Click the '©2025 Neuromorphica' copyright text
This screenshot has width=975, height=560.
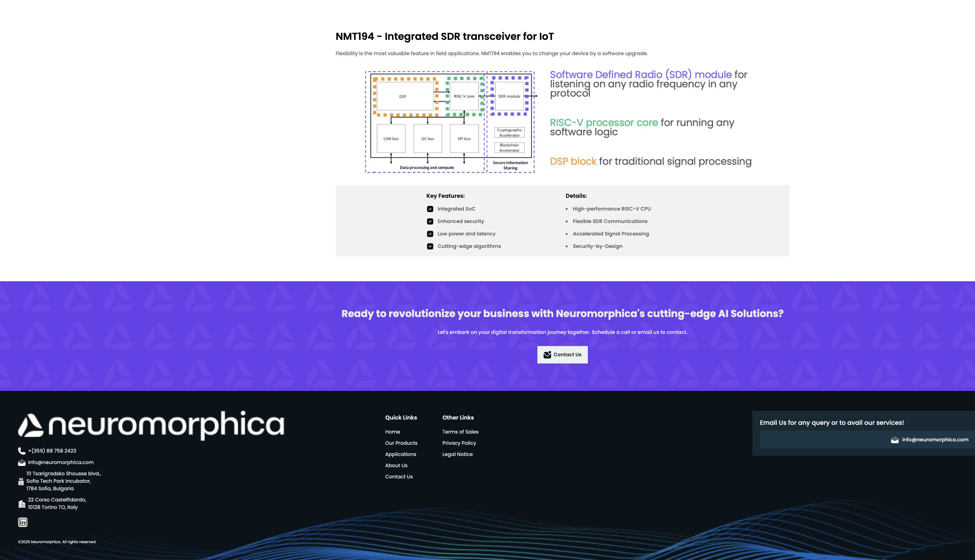[57, 542]
